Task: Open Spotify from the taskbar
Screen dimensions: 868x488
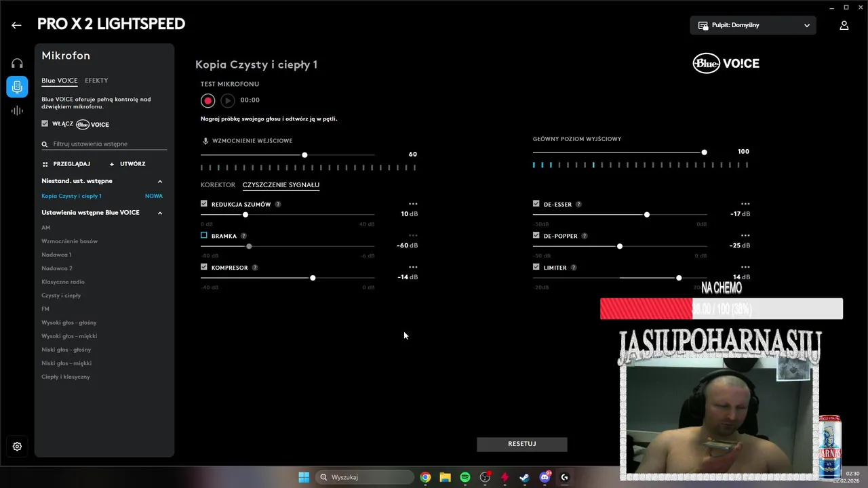Action: (x=465, y=477)
